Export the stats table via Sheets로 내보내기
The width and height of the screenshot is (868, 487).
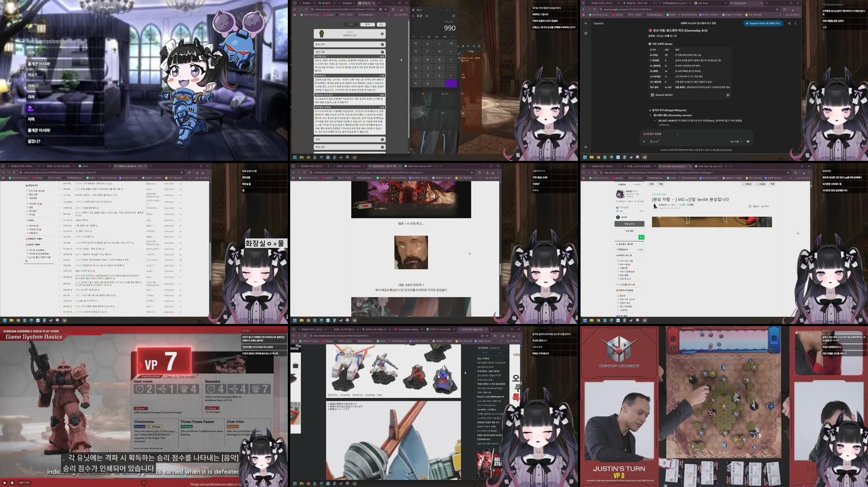tap(662, 95)
